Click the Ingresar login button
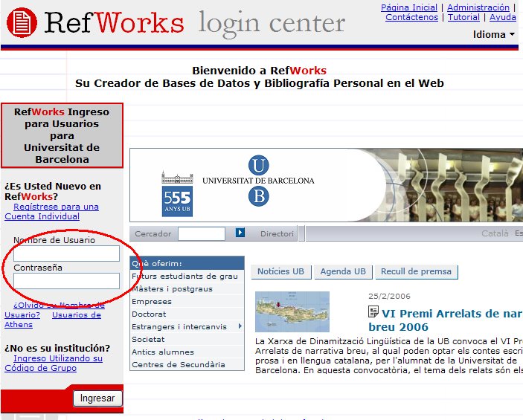The width and height of the screenshot is (523, 420). pyautogui.click(x=97, y=398)
